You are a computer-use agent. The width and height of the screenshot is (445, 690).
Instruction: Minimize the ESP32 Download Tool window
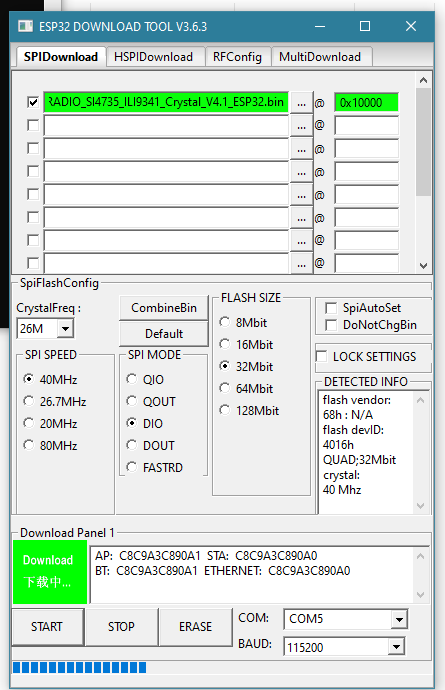[320, 26]
